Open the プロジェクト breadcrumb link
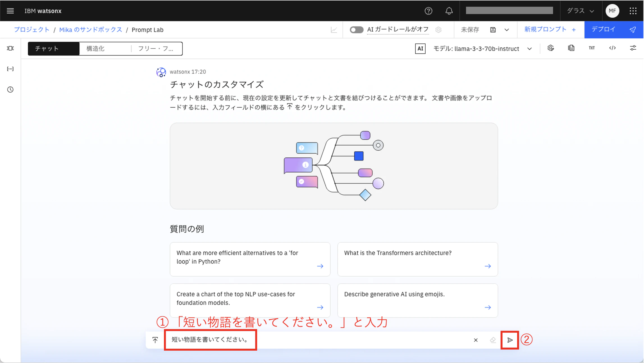This screenshot has width=644, height=363. point(32,29)
